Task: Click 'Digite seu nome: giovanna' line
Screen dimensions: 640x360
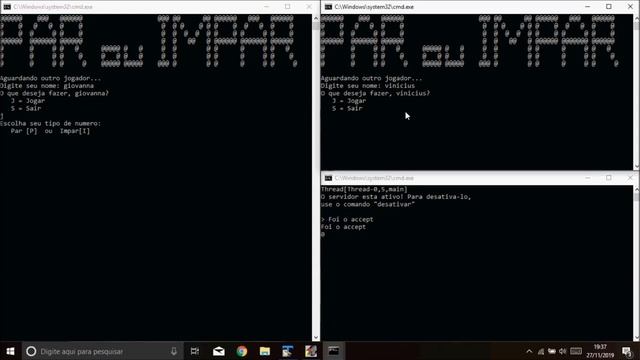Action: pyautogui.click(x=47, y=86)
